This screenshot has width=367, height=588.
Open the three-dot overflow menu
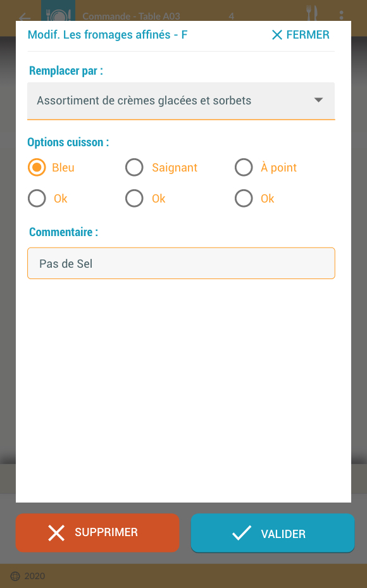341,15
